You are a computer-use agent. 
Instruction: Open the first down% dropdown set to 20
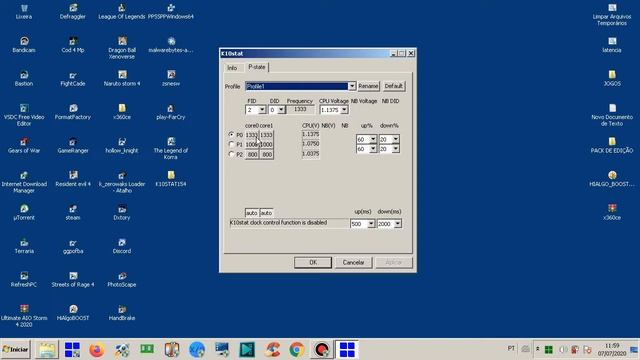(x=389, y=139)
